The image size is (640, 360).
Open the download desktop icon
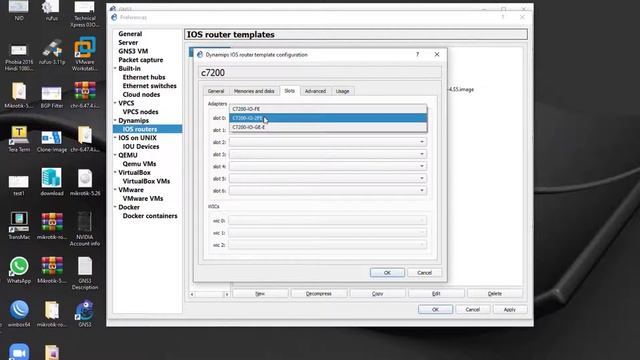coord(52,182)
